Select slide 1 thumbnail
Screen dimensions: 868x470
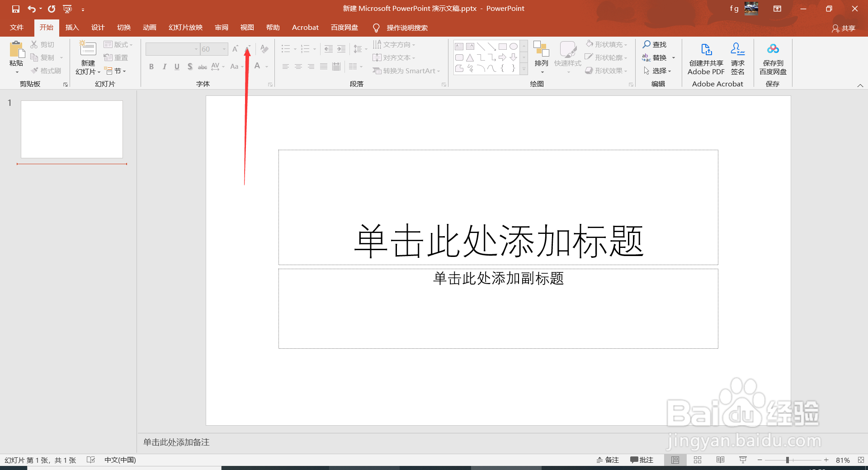(x=71, y=129)
